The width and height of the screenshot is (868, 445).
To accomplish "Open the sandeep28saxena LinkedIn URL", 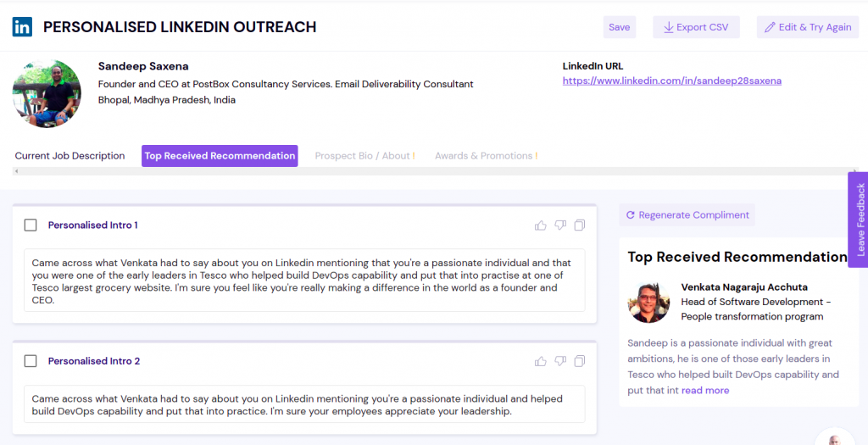I will 672,81.
